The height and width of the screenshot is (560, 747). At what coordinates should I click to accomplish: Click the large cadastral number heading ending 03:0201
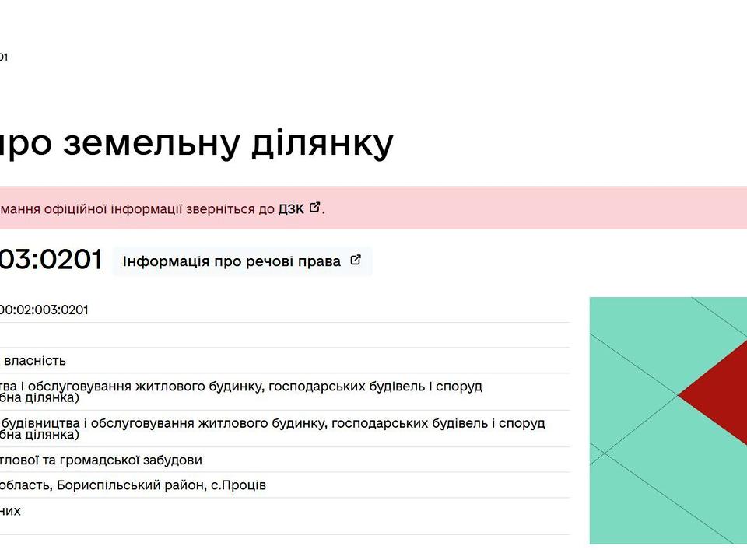click(51, 260)
